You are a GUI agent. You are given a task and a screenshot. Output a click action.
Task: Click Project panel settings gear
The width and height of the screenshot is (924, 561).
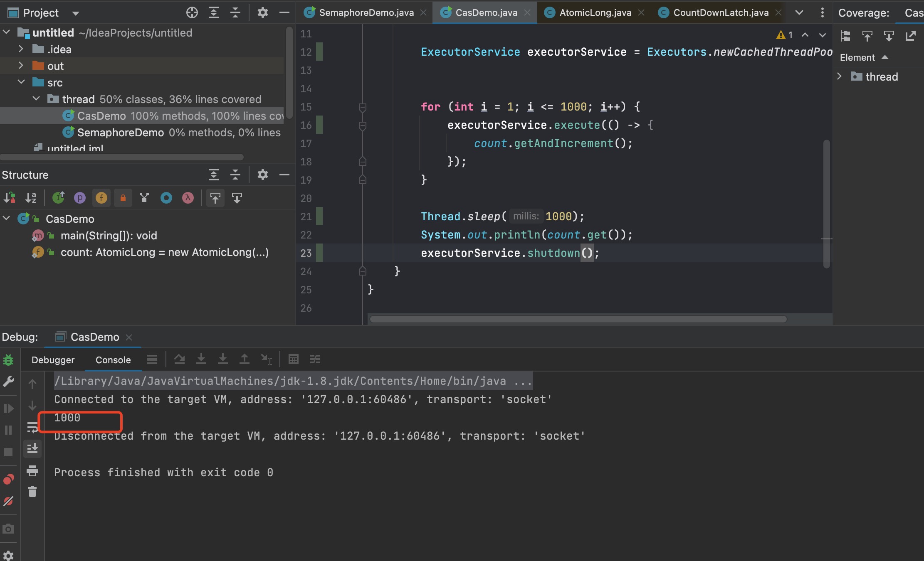tap(262, 12)
